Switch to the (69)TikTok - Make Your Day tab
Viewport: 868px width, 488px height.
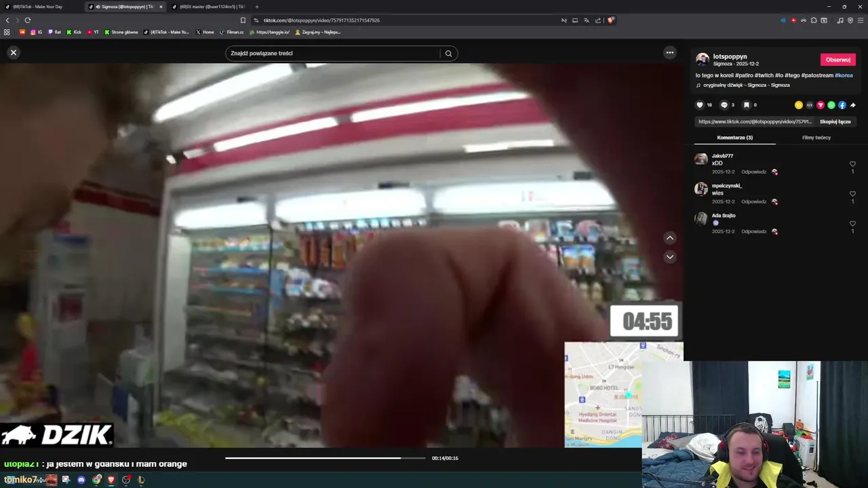pos(41,7)
